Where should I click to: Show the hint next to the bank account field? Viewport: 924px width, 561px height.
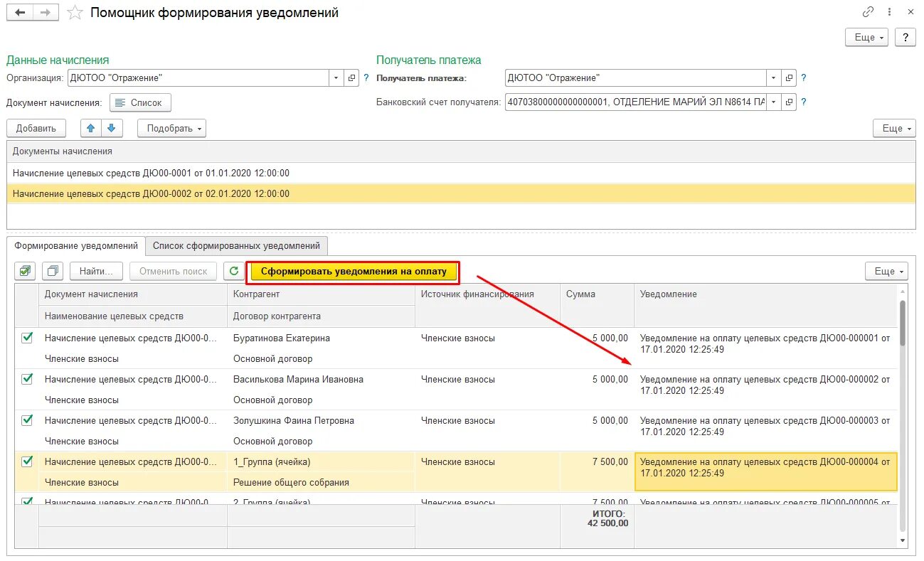click(804, 102)
